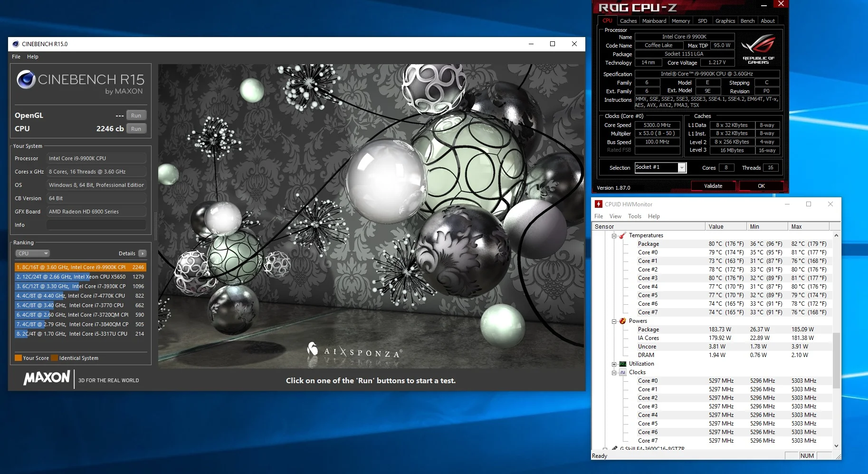Close the Cinebench R15.0 window
This screenshot has height=474, width=868.
tap(574, 44)
